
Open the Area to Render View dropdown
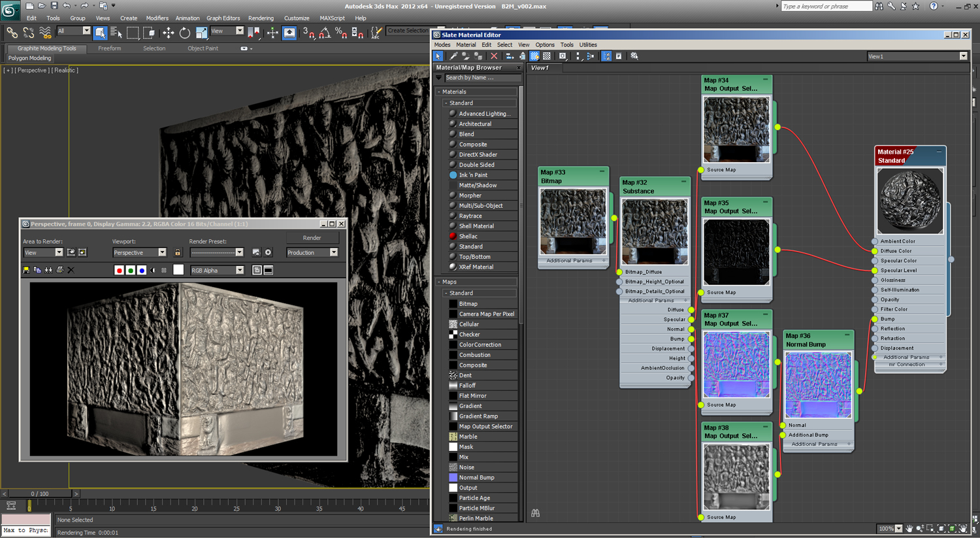pos(43,252)
